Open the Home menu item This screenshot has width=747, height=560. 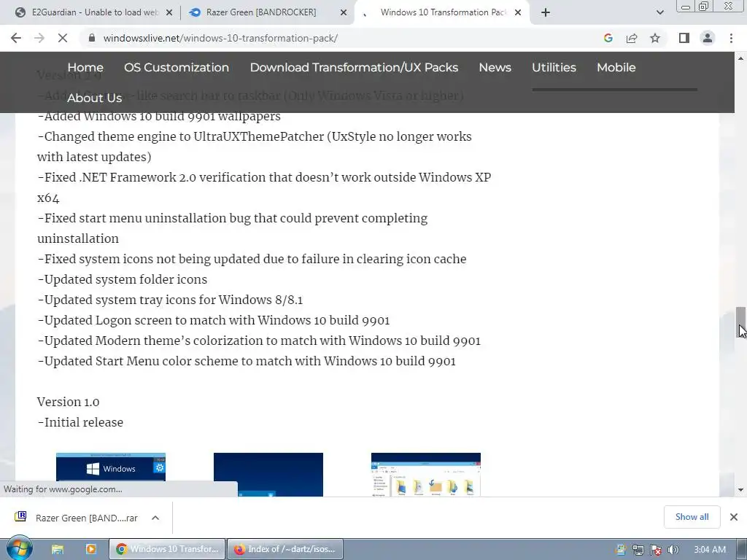point(85,68)
